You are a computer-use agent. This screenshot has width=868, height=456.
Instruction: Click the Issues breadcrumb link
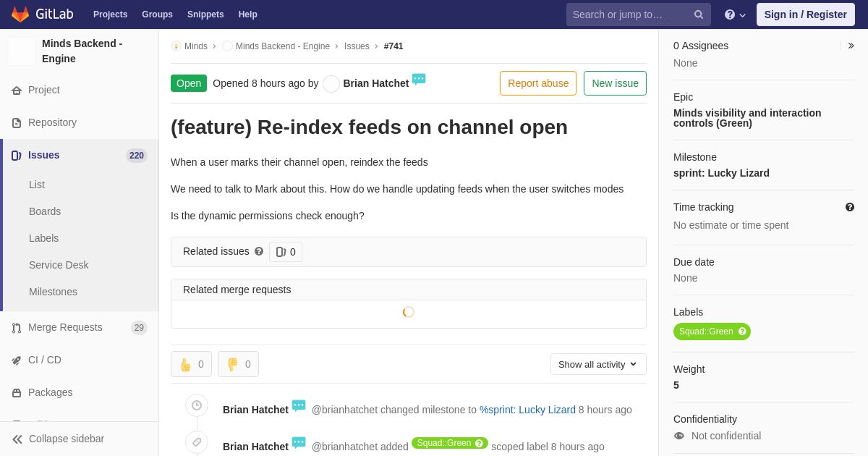point(357,46)
